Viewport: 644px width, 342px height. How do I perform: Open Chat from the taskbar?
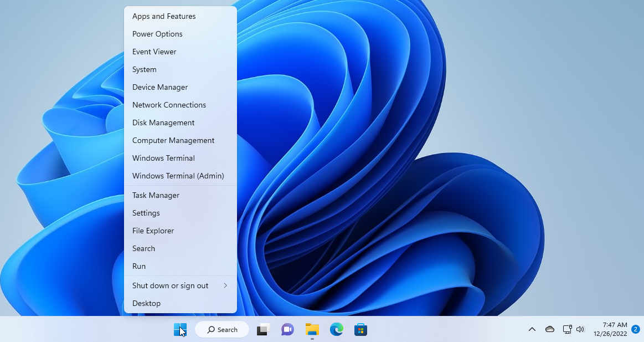click(287, 329)
